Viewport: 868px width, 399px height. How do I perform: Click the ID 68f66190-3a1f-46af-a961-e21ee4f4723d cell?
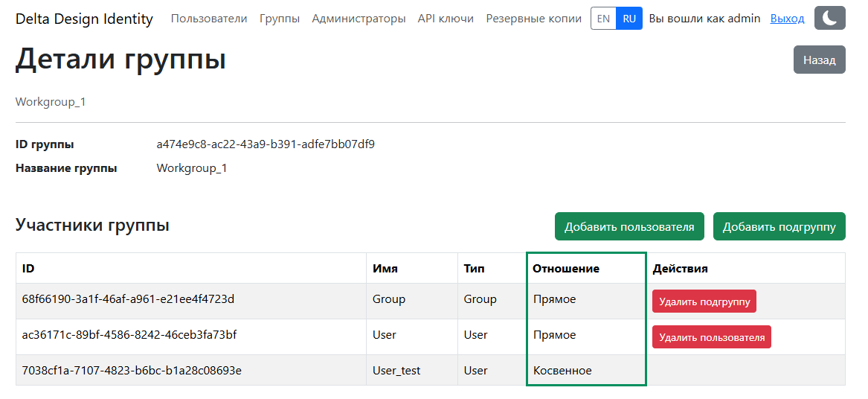pos(191,301)
